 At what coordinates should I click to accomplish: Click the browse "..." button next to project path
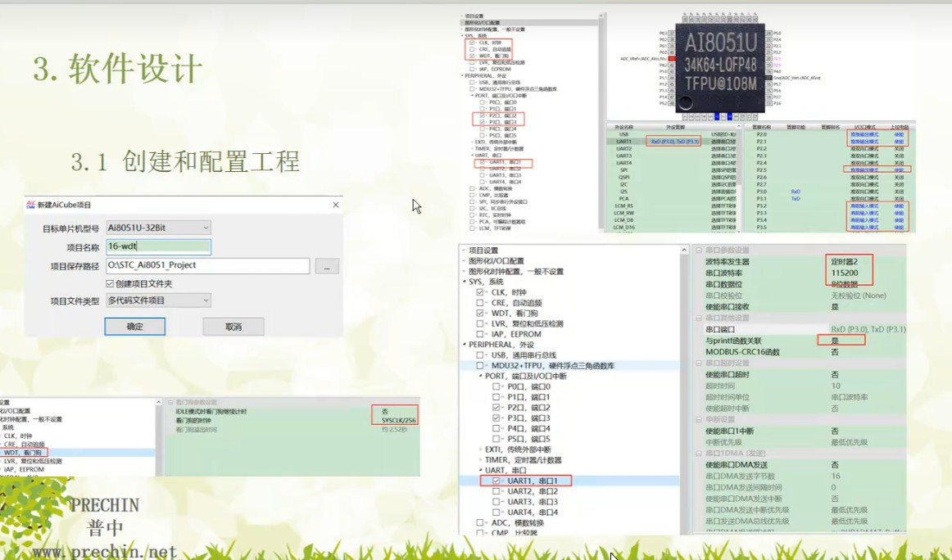328,266
